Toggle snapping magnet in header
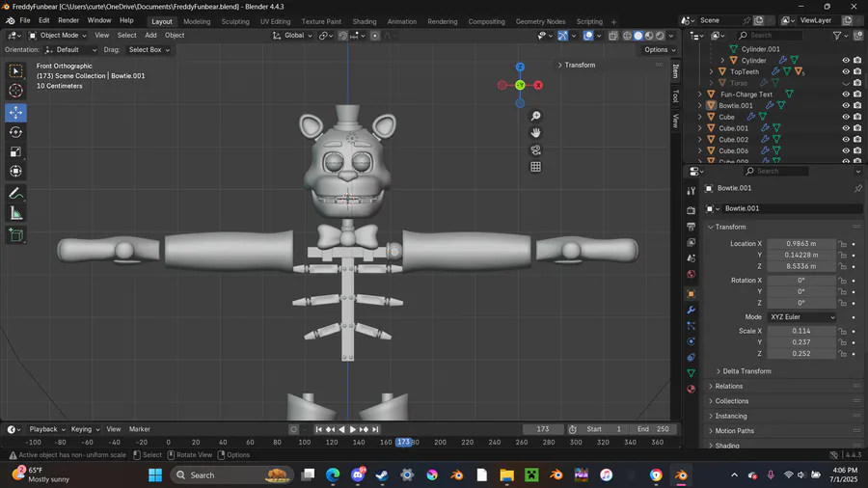 tap(342, 36)
